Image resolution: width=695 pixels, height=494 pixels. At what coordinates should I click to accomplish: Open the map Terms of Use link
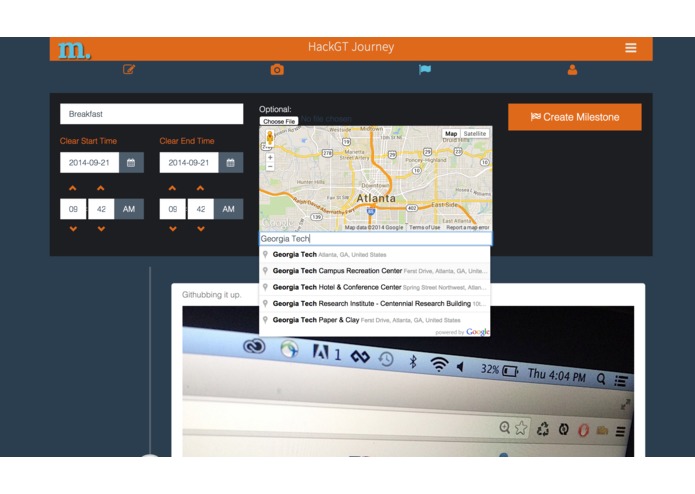(424, 227)
